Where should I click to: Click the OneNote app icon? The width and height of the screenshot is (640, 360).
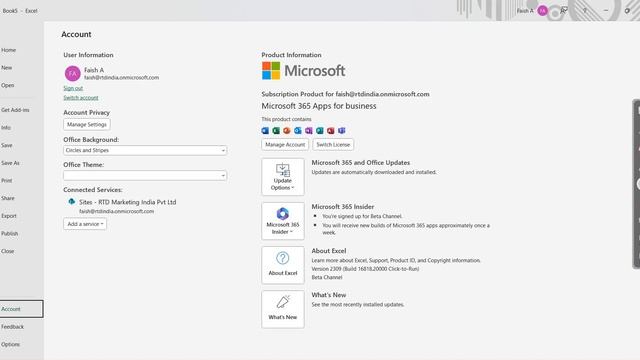(x=309, y=131)
